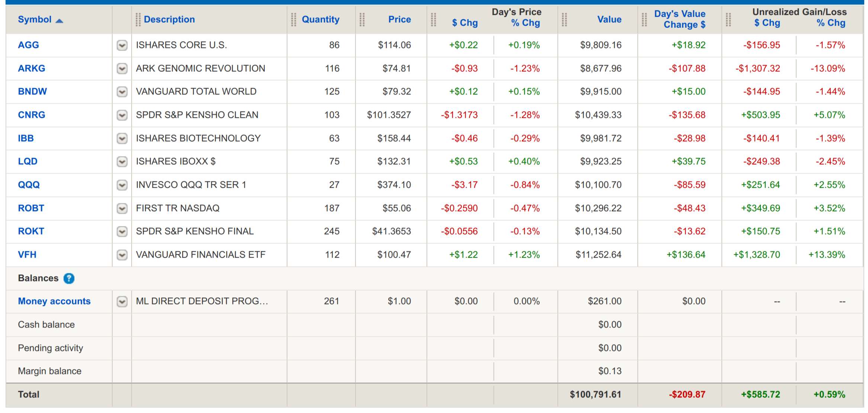This screenshot has height=413, width=868.
Task: Grab the Value column drag handle
Action: pyautogui.click(x=564, y=20)
